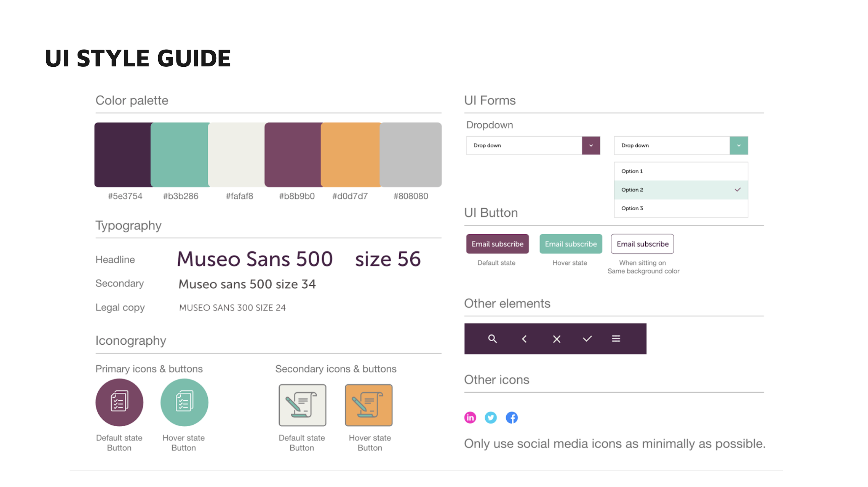This screenshot has width=868, height=487.
Task: Select Option 1 in dropdown list
Action: point(680,171)
